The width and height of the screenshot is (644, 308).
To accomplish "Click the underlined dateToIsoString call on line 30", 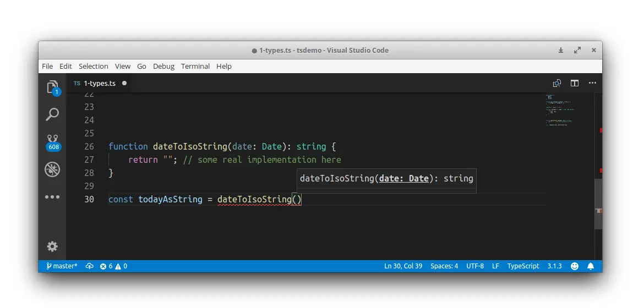I will pyautogui.click(x=254, y=199).
